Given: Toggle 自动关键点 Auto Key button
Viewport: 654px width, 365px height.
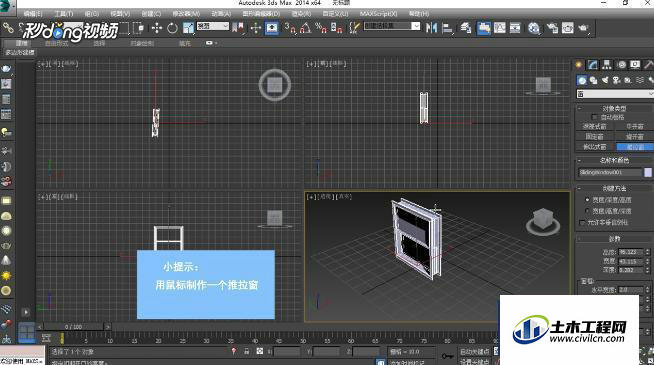Looking at the screenshot, I should click(474, 352).
